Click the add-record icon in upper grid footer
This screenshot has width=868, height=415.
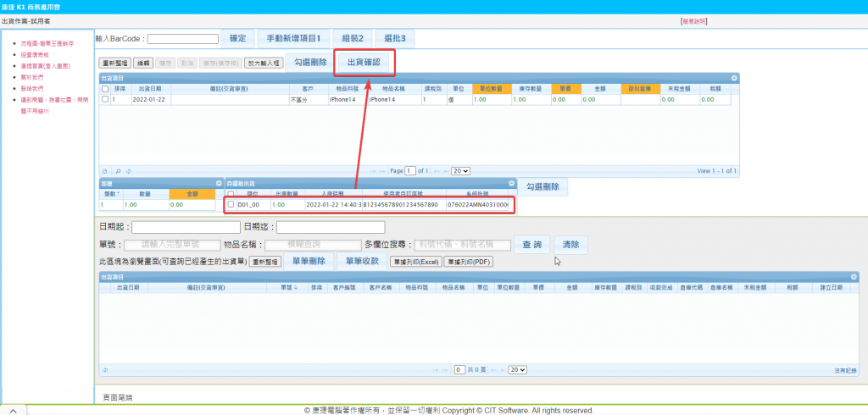(105, 170)
